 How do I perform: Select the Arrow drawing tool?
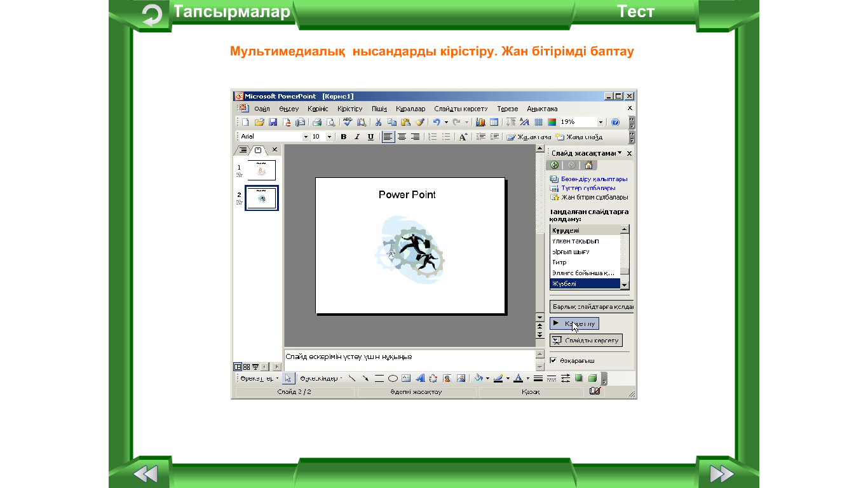click(365, 378)
